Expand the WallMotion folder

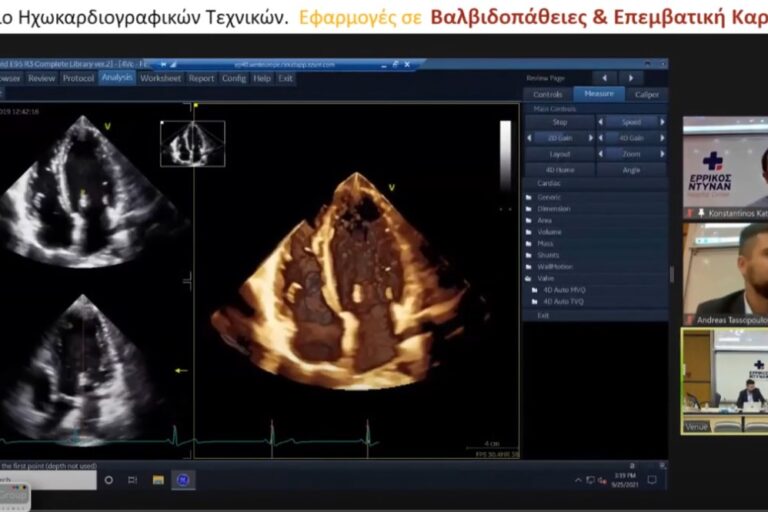(554, 267)
